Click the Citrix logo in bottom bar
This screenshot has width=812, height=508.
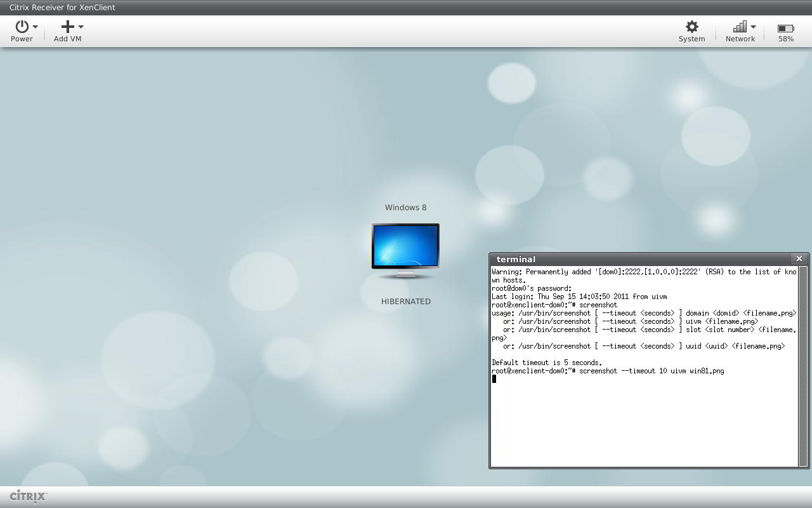(29, 496)
